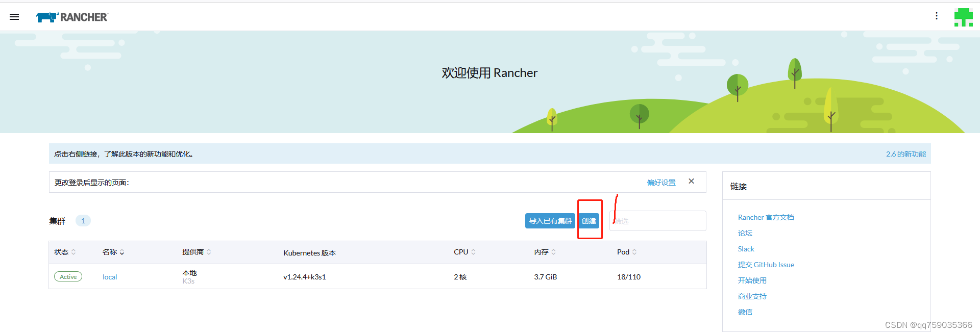
Task: Click the 3.7 GiB memory cell
Action: click(x=546, y=277)
